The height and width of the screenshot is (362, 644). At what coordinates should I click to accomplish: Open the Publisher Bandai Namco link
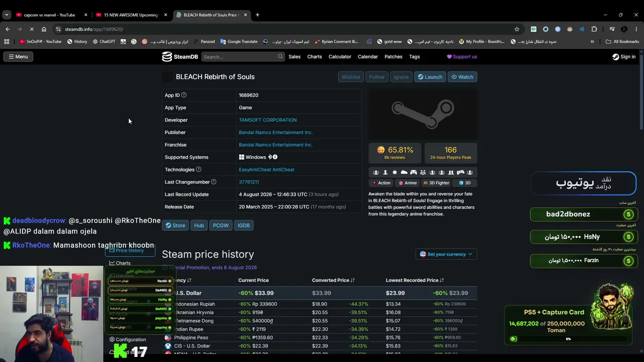(276, 133)
